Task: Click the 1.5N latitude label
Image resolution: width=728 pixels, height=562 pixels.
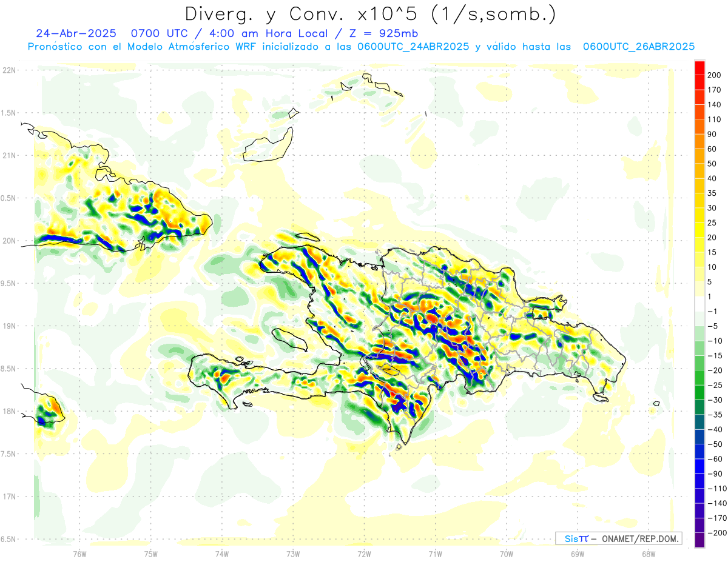Action: (x=9, y=113)
